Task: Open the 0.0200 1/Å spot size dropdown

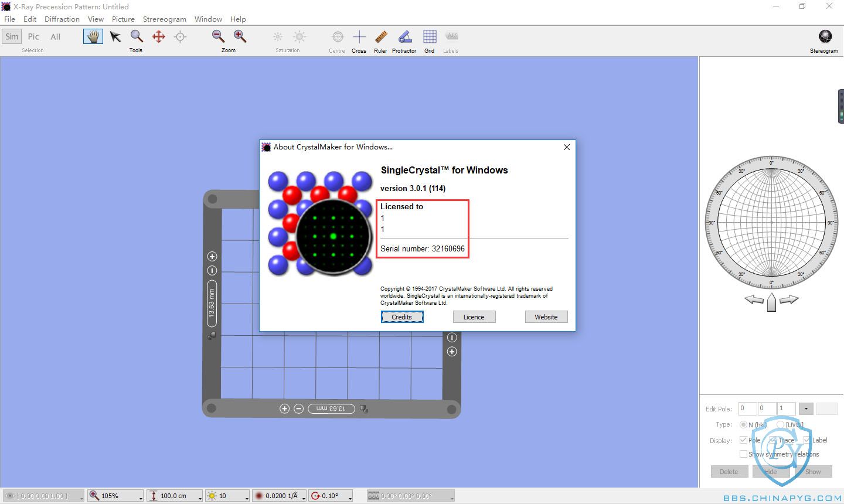Action: (280, 496)
